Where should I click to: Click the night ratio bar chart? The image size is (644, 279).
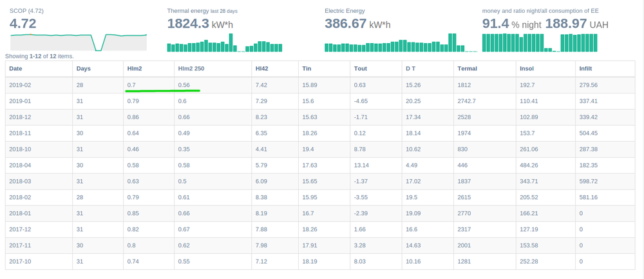tap(540, 43)
